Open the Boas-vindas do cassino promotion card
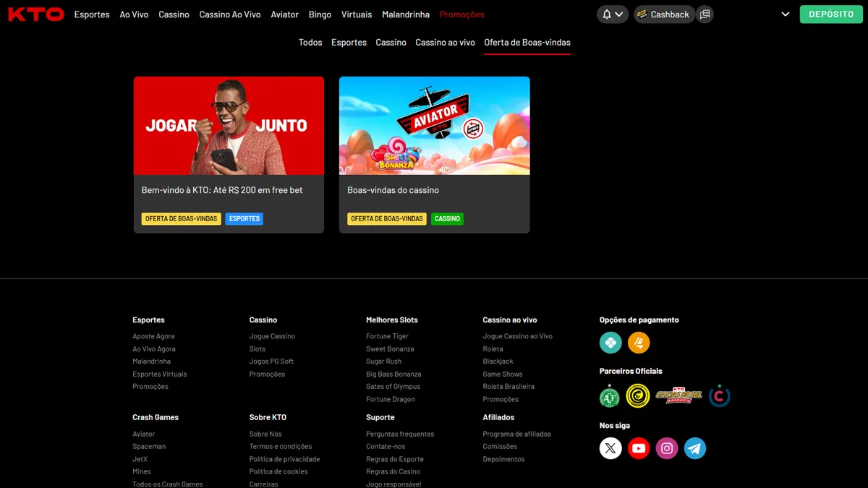The width and height of the screenshot is (868, 488). 434,155
